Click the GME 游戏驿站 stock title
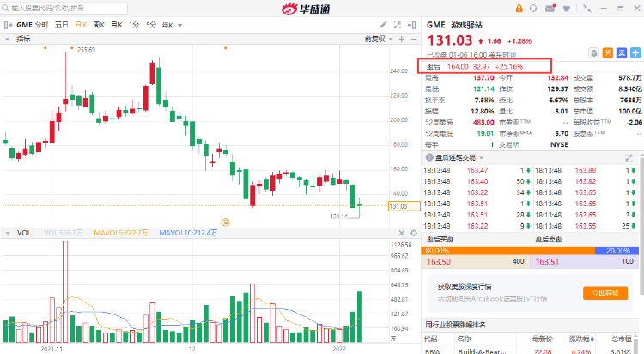644x354 pixels. click(x=454, y=25)
